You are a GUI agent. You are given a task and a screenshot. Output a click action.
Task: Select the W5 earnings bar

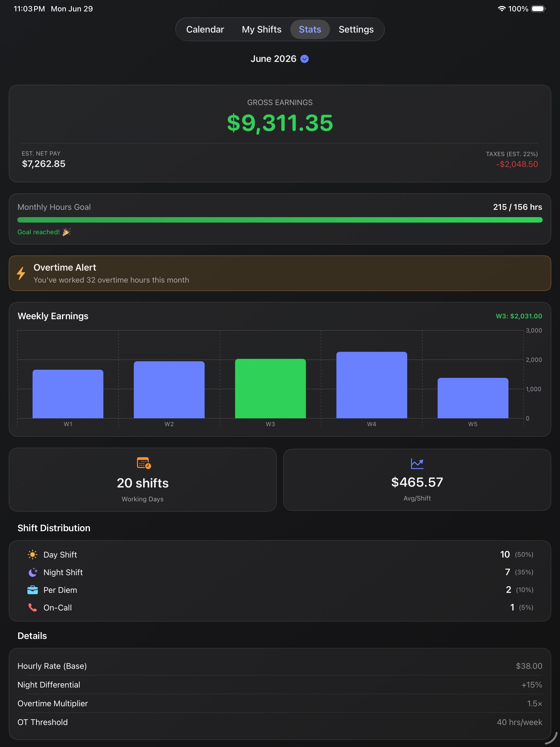point(473,398)
